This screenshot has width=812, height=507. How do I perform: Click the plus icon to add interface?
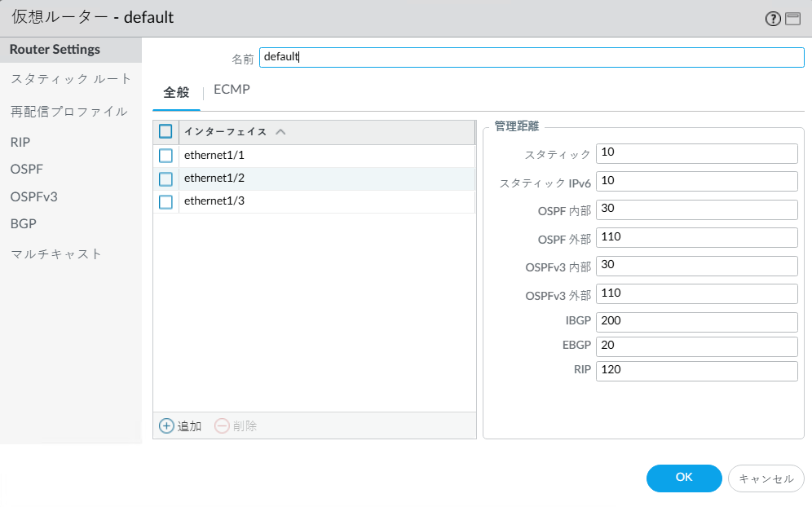coord(166,425)
